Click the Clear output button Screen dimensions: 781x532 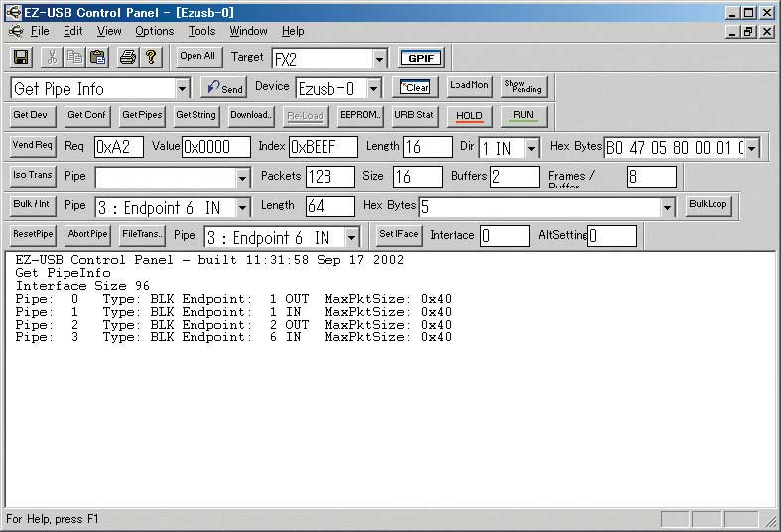(415, 87)
